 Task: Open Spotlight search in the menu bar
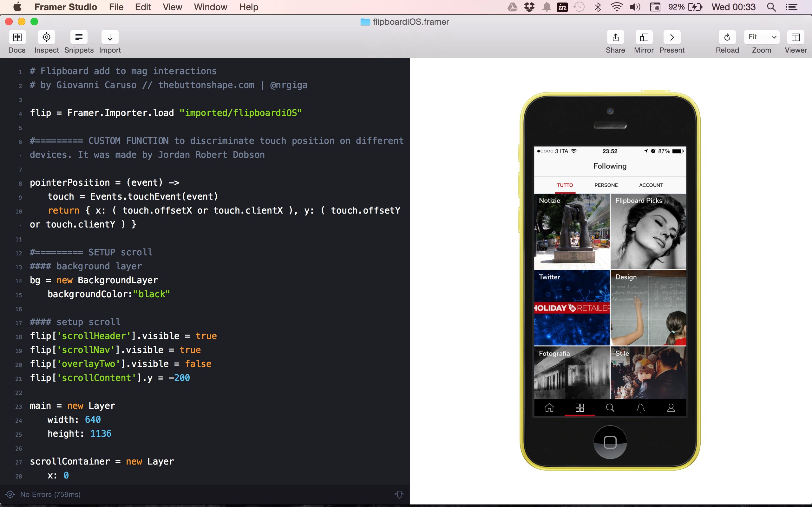click(x=771, y=7)
